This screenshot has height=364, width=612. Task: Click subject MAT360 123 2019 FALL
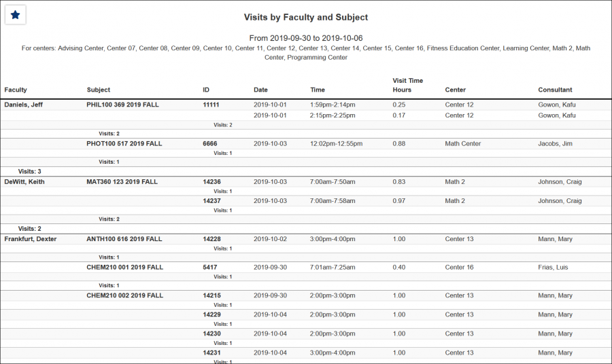click(x=122, y=182)
